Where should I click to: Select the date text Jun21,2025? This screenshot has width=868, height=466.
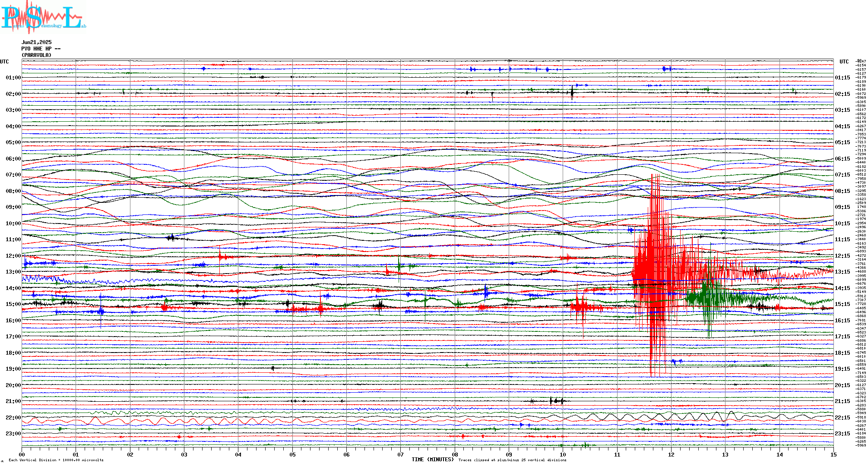pyautogui.click(x=37, y=42)
